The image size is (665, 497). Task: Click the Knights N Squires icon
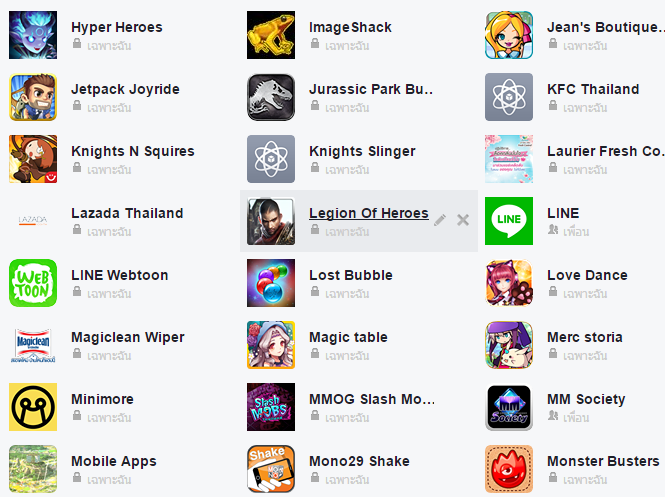click(33, 159)
